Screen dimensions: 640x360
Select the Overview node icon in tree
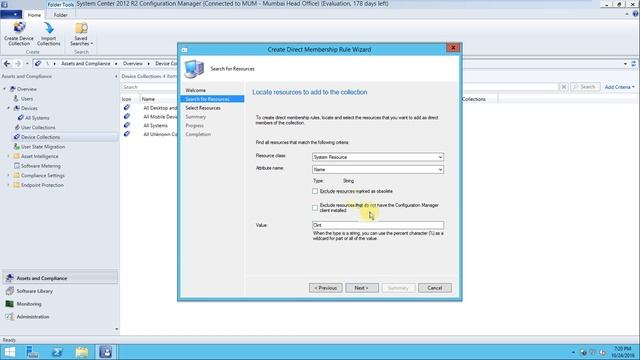13,89
